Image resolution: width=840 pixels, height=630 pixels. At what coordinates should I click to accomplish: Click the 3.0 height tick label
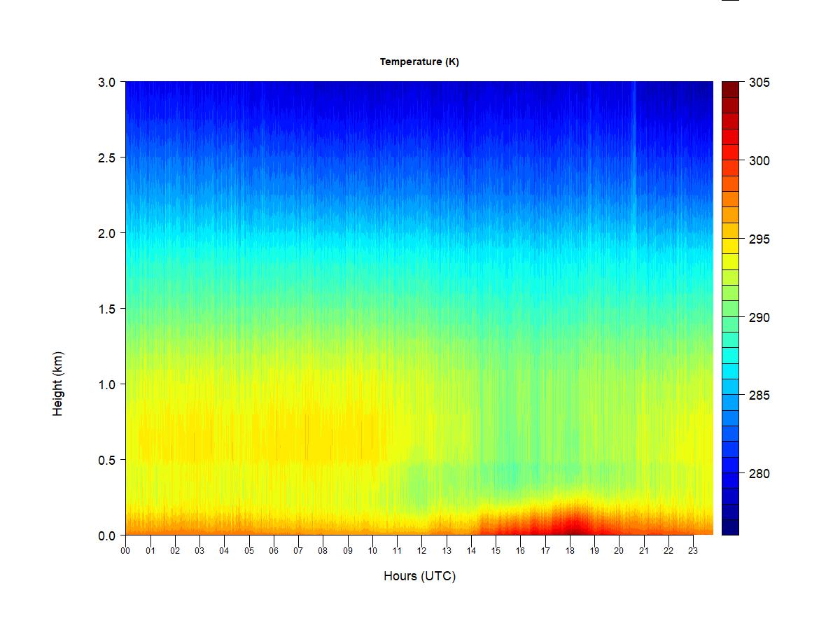point(106,82)
